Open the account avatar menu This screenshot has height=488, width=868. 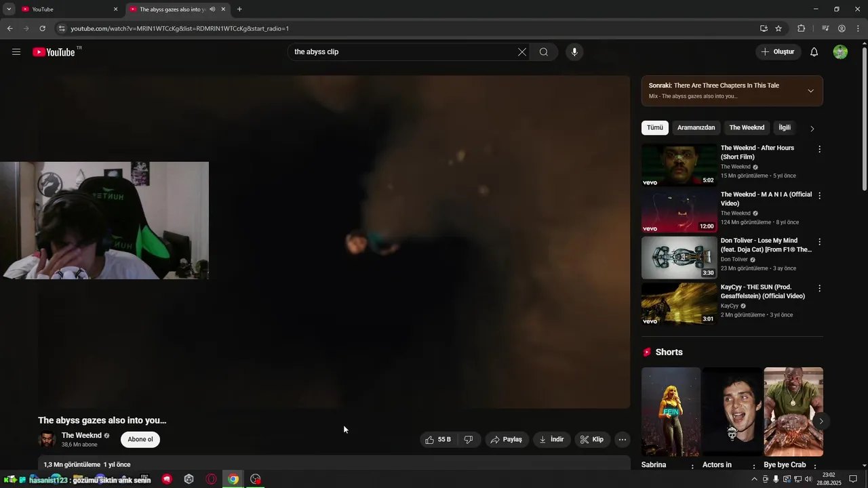point(840,52)
